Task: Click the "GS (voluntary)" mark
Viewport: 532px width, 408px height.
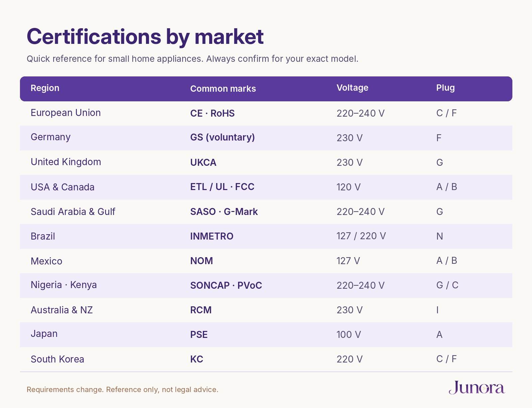Action: pos(222,137)
